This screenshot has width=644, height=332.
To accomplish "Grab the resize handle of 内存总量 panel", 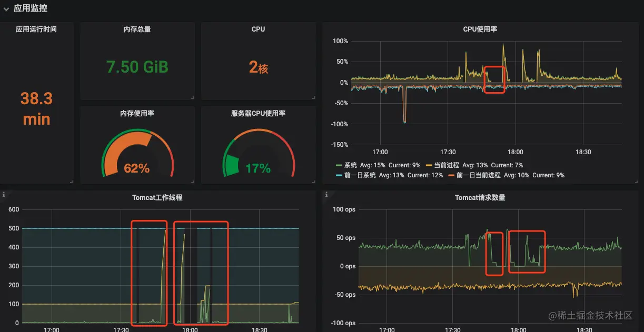I will pos(192,97).
